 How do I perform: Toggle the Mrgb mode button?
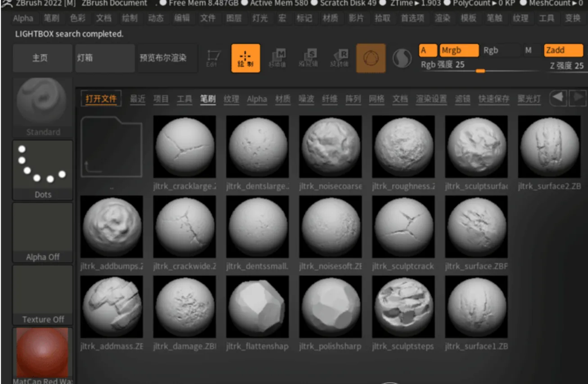459,50
